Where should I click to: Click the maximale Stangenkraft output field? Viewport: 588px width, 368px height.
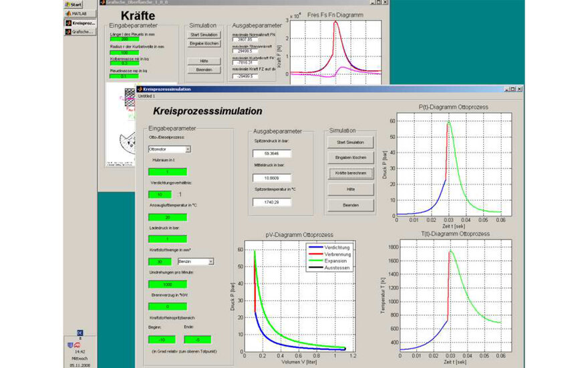245,51
